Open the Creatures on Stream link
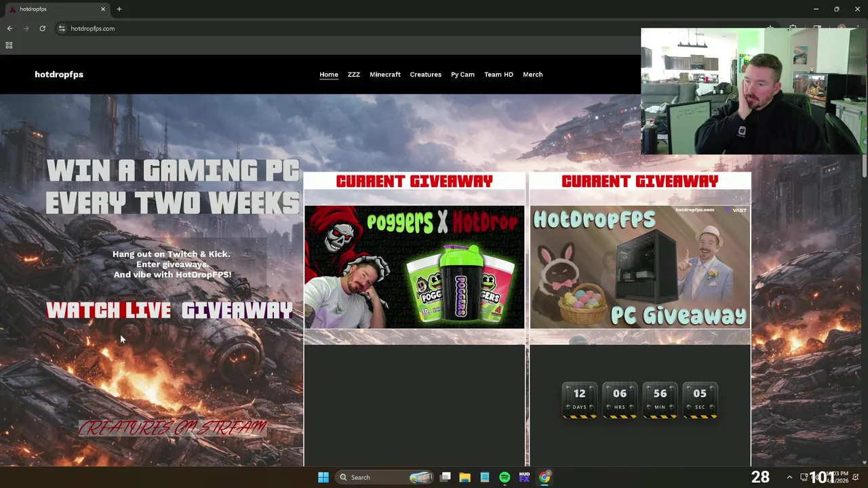This screenshot has width=868, height=488. point(172,428)
